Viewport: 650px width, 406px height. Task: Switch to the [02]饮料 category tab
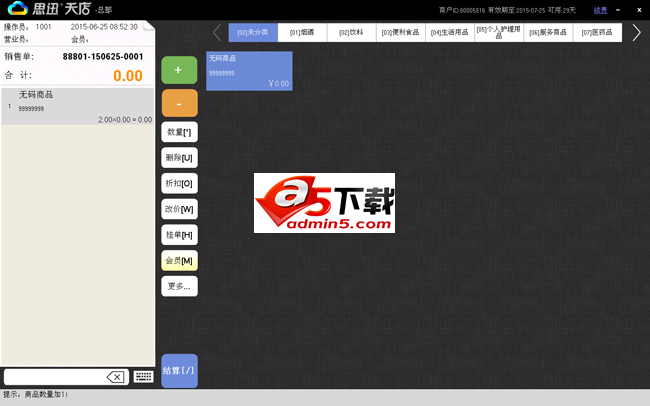tap(352, 32)
